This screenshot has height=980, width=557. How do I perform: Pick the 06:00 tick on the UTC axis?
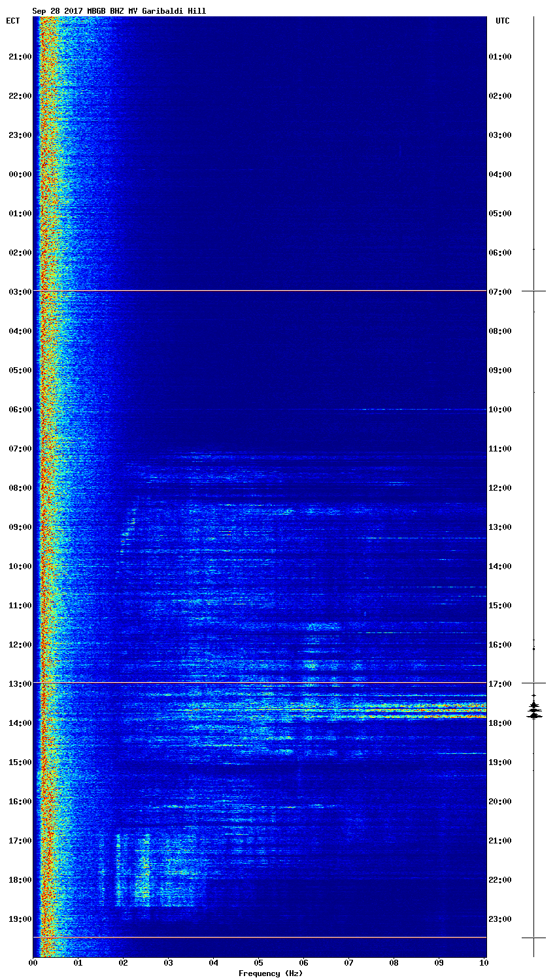(500, 253)
